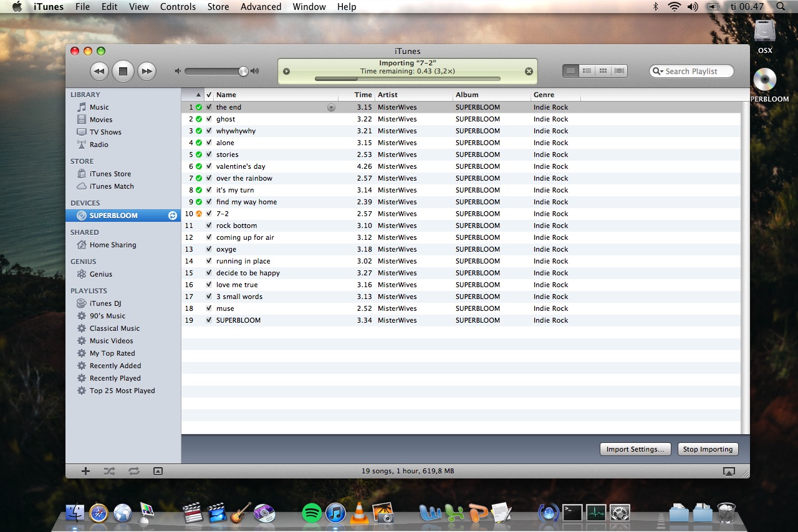
Task: Sort tracks by Album column header
Action: (492, 95)
